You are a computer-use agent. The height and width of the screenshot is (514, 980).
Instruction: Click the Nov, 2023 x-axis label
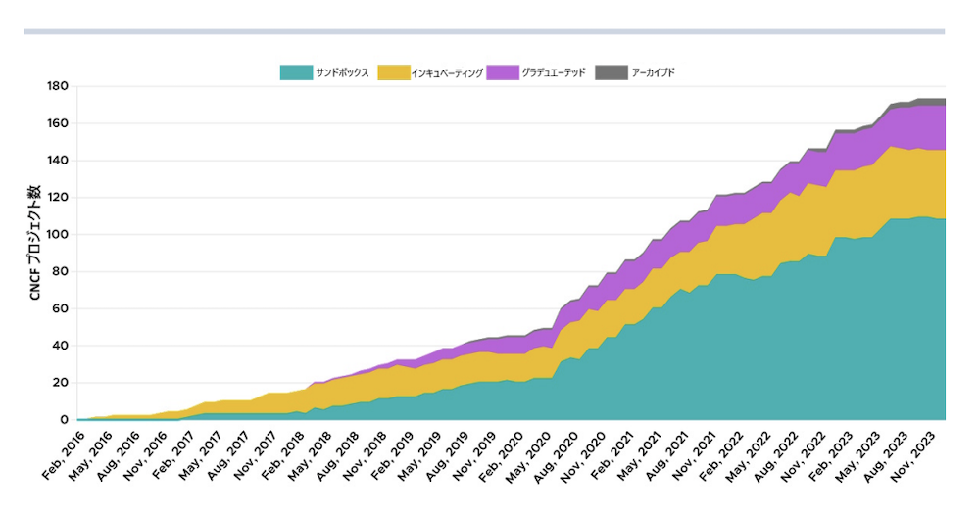pyautogui.click(x=913, y=456)
